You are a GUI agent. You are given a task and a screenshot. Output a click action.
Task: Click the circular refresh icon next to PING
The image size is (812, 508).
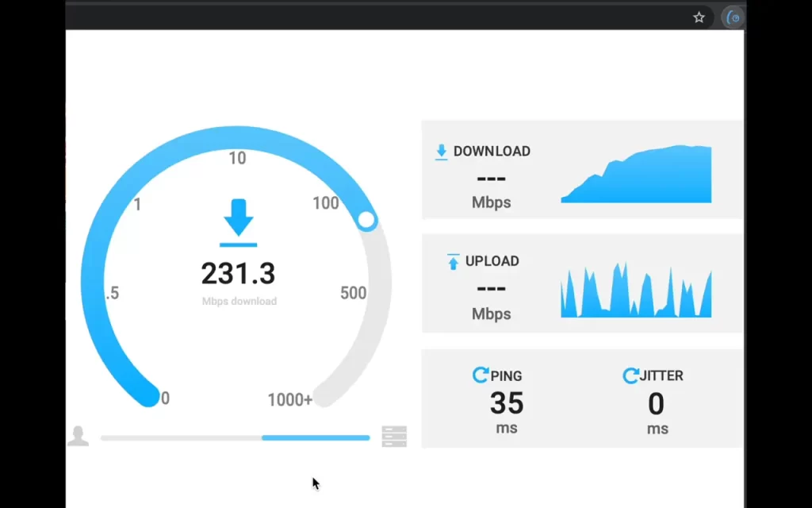[481, 375]
